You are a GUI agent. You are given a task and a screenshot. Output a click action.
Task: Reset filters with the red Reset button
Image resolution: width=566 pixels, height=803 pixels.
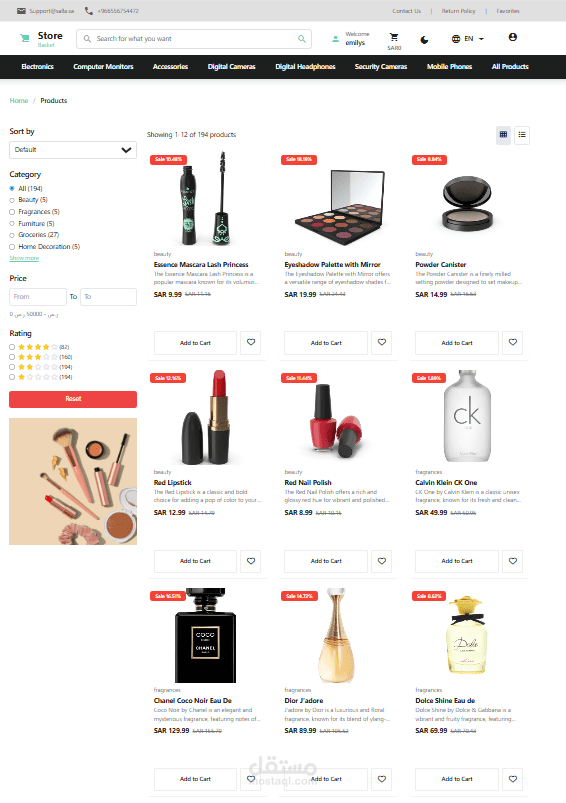click(x=73, y=399)
